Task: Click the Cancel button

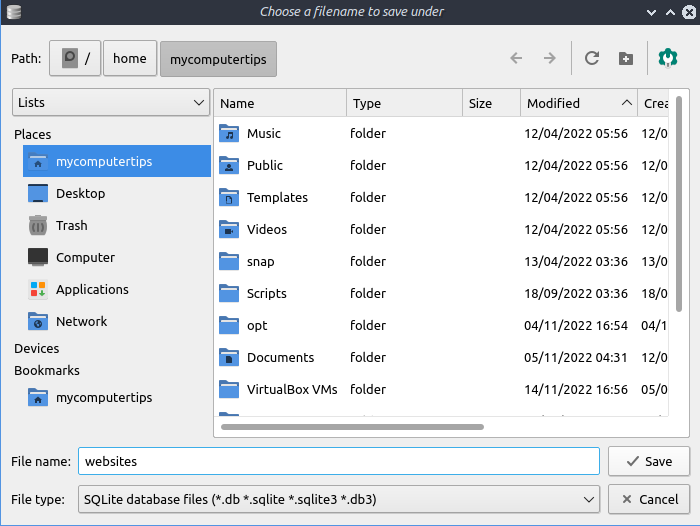Action: click(649, 499)
